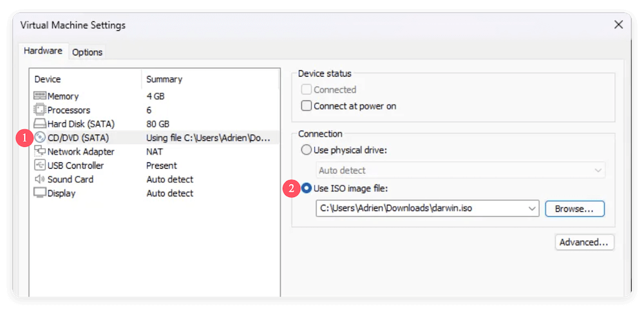This screenshot has width=644, height=309.
Task: Click the 4 GB memory summary
Action: click(155, 97)
